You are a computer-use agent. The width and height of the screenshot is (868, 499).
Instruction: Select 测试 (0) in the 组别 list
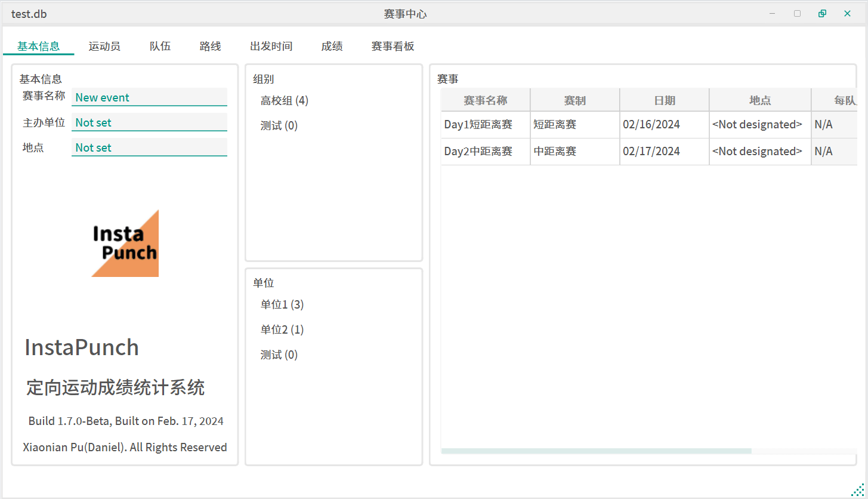[x=279, y=125]
